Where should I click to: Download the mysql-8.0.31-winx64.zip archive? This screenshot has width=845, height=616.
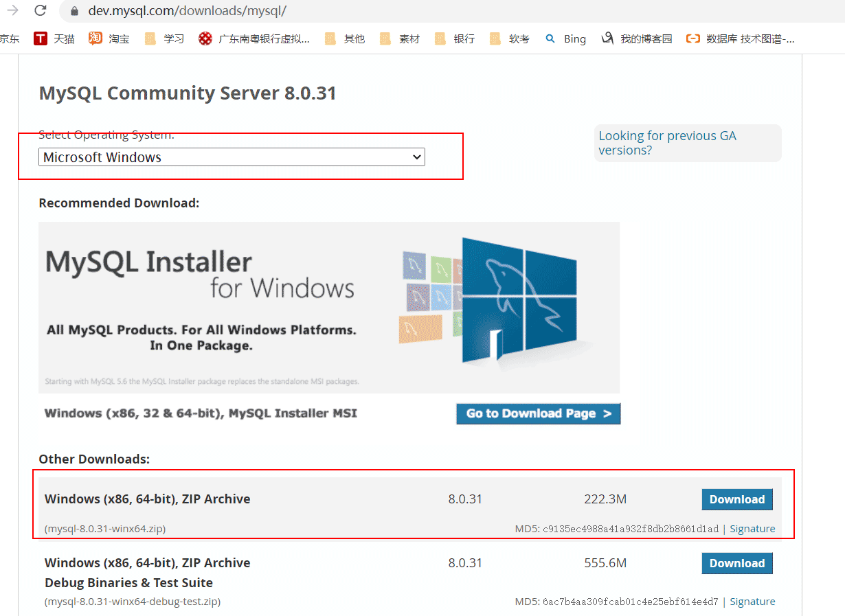click(736, 499)
